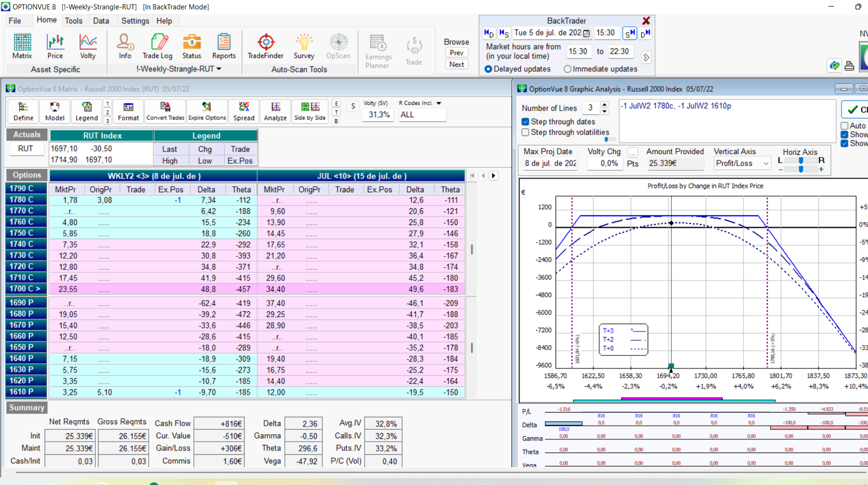Screen dimensions: 868x485
Task: Step back one day in BackTrader
Action: pyautogui.click(x=489, y=33)
